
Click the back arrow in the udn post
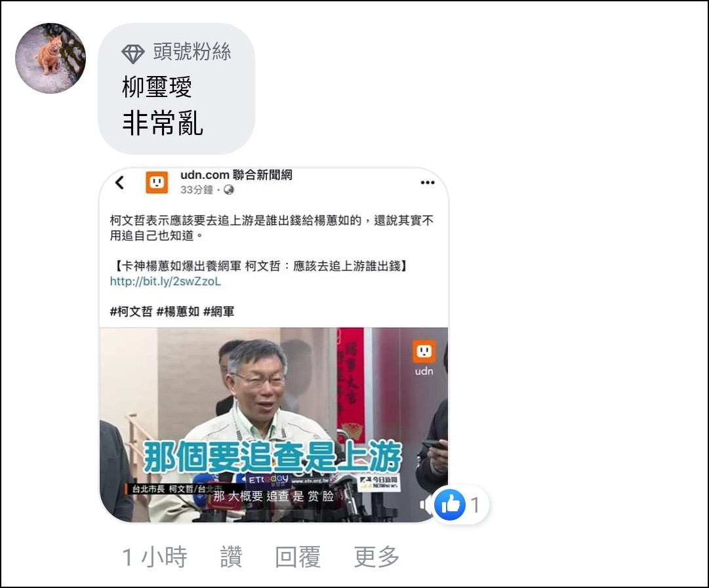(119, 183)
